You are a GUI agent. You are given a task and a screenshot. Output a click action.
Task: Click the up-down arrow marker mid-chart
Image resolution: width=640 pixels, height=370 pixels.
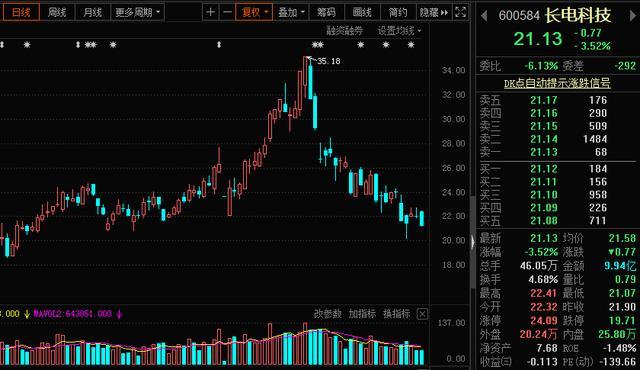219,44
